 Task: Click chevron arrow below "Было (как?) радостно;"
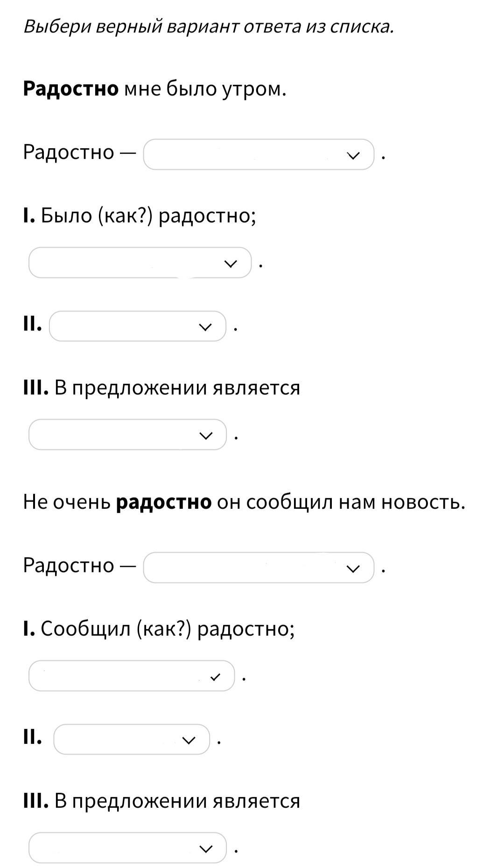coord(231,264)
